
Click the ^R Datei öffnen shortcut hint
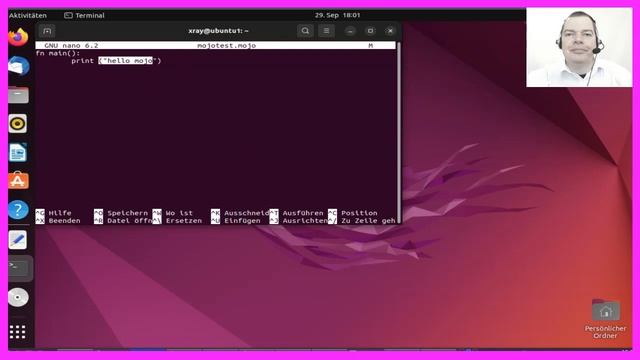[x=123, y=221]
